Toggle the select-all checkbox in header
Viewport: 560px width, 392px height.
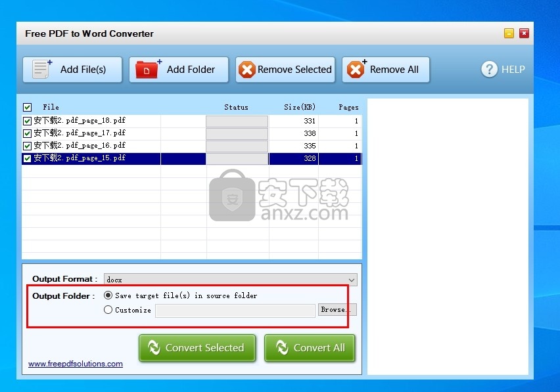tap(27, 107)
